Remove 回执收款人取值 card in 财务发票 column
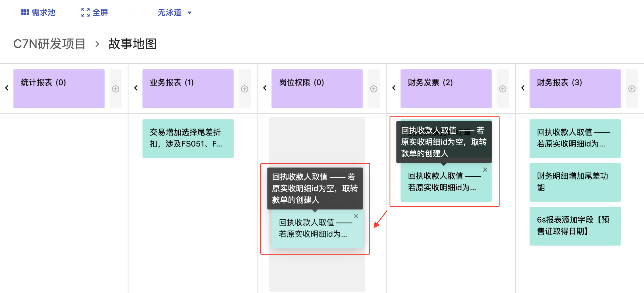The image size is (644, 293). (x=485, y=170)
